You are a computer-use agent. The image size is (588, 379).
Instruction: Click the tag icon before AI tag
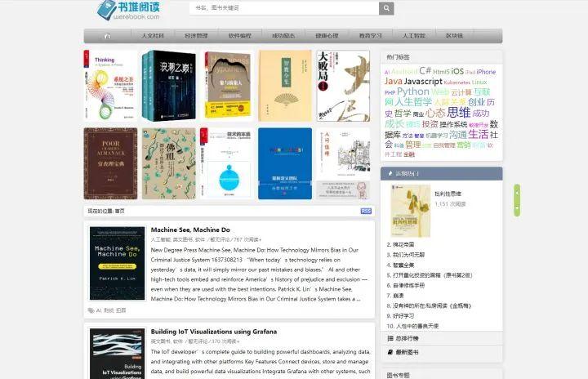pos(91,310)
